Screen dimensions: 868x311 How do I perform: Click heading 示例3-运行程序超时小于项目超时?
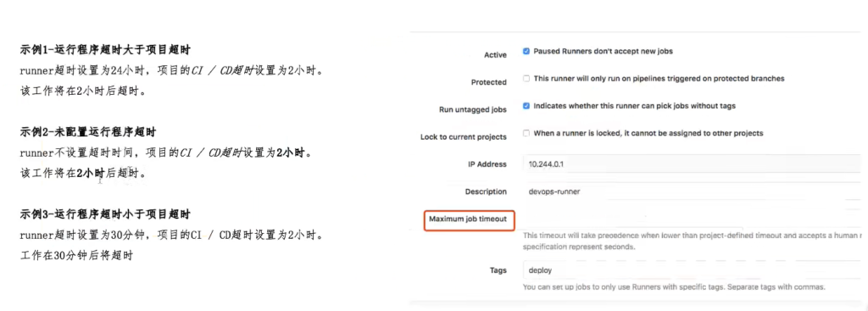click(106, 214)
